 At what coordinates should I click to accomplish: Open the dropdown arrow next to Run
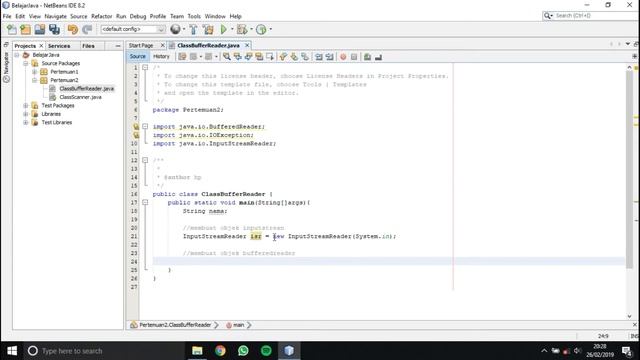232,29
